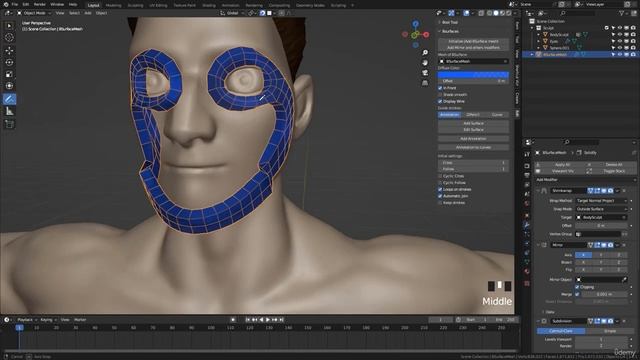Toggle Shrinkwrap show in edit mode icon
The width and height of the screenshot is (640, 360).
coord(597,191)
